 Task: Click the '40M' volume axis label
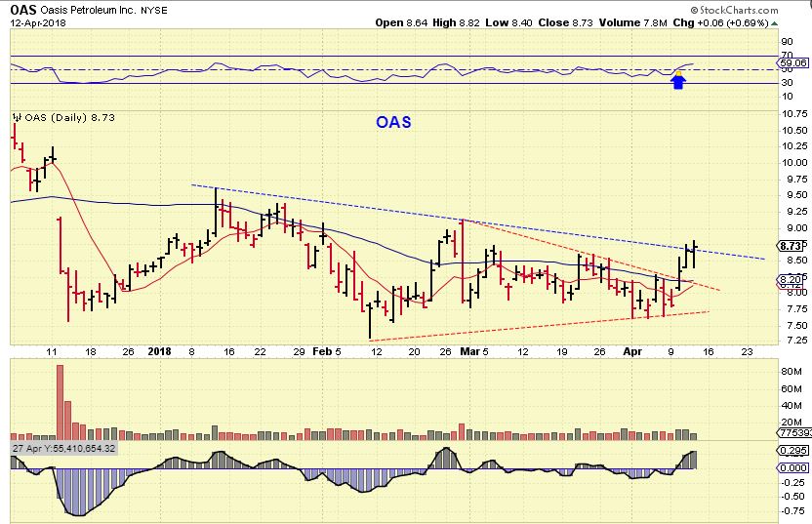[x=792, y=405]
